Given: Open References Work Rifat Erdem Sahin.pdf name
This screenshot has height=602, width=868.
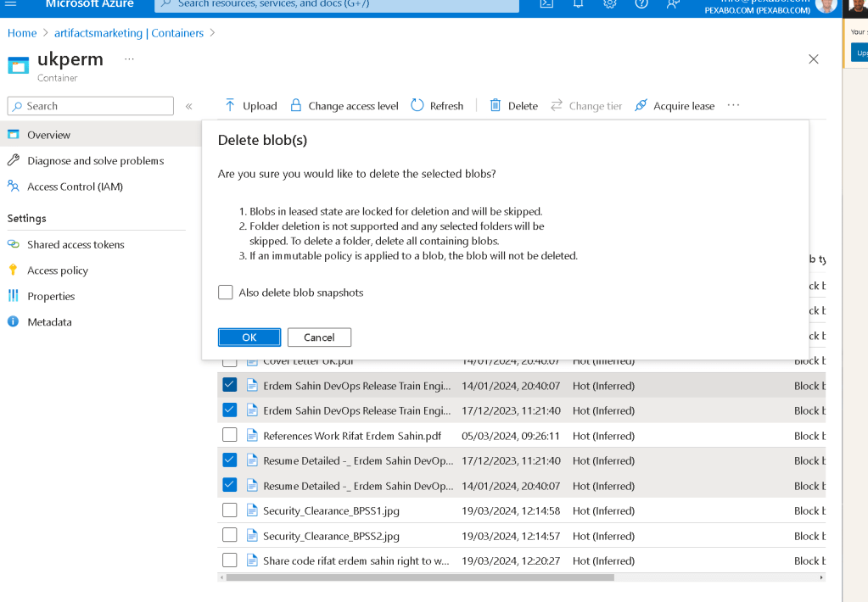Looking at the screenshot, I should click(x=352, y=436).
